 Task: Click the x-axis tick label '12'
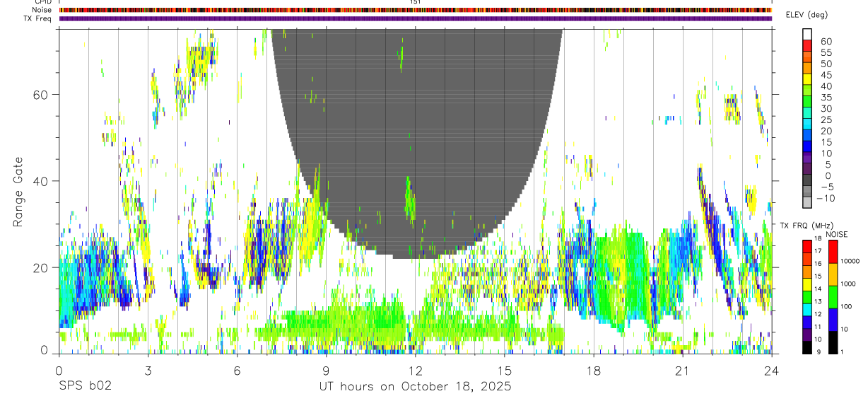[415, 370]
